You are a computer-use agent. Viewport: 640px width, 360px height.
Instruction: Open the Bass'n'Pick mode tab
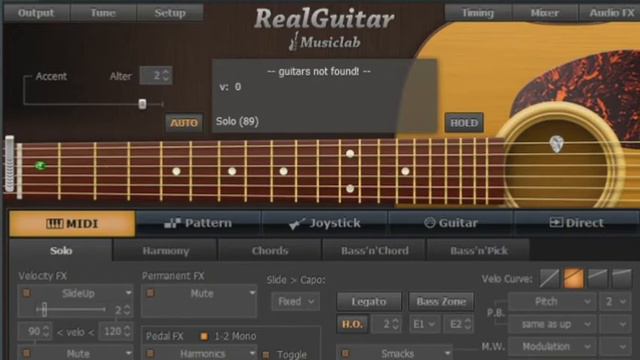pos(479,251)
